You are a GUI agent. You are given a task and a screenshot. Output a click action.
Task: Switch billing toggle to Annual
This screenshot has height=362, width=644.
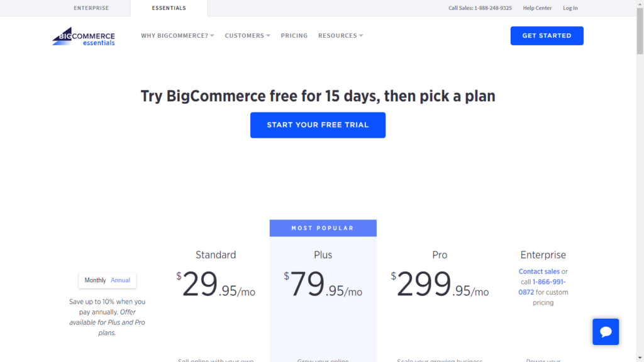pyautogui.click(x=120, y=280)
